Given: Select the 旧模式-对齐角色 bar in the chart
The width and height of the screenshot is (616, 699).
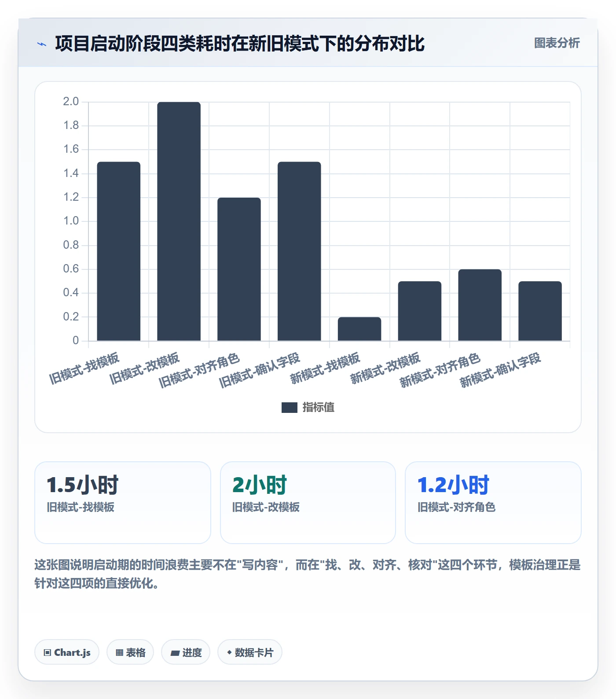Looking at the screenshot, I should [239, 269].
